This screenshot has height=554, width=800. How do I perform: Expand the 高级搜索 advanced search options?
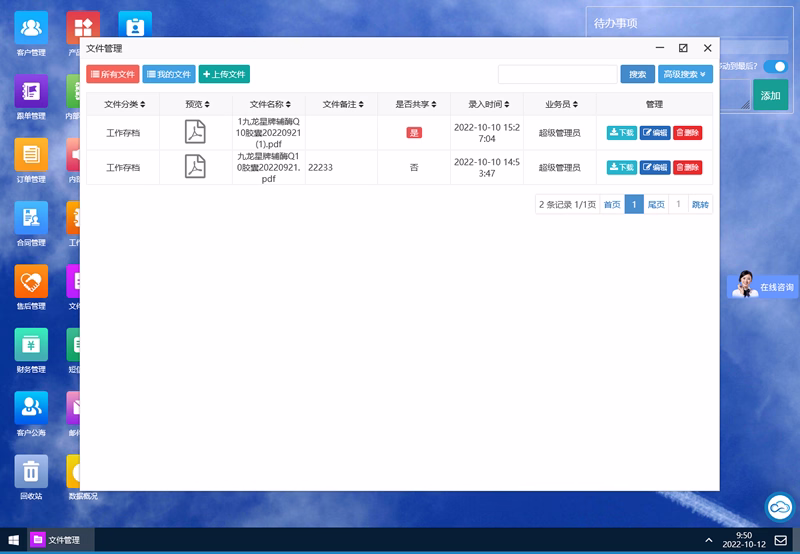(685, 74)
